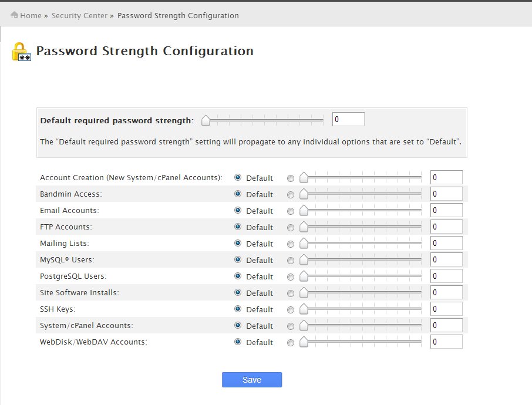Viewport: 532px width, 405px height.
Task: Focus Mailing Lists strength value field
Action: [x=446, y=243]
